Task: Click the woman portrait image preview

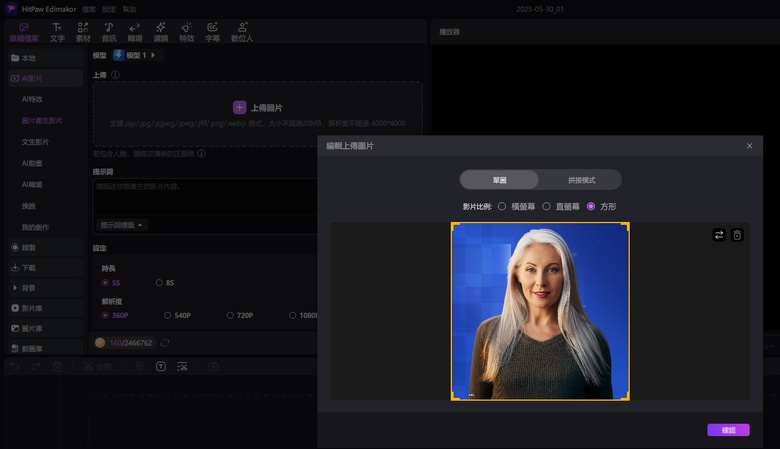Action: coord(540,311)
